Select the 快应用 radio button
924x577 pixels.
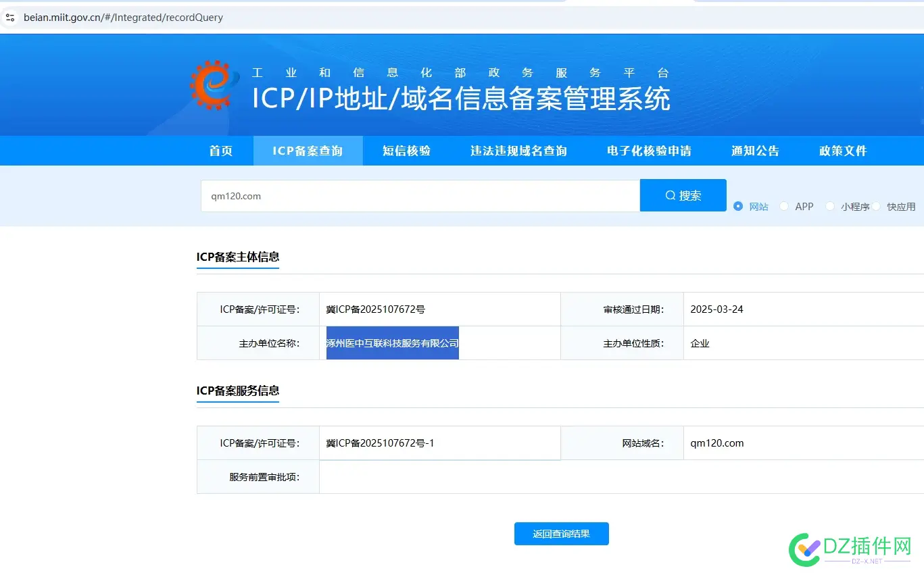click(877, 207)
